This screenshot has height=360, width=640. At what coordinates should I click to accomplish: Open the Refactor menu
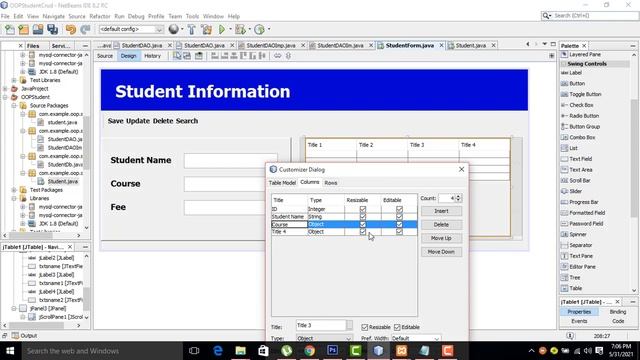[x=100, y=16]
